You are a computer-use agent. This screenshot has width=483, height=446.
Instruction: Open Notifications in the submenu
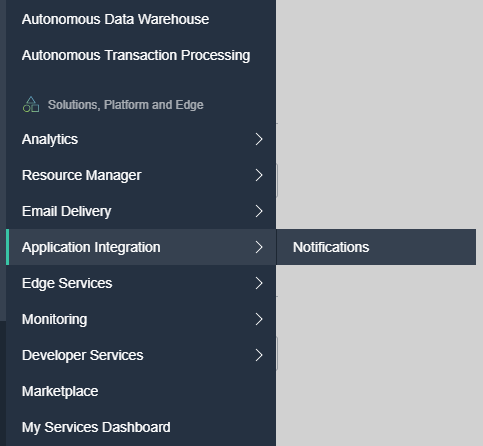[x=376, y=247]
